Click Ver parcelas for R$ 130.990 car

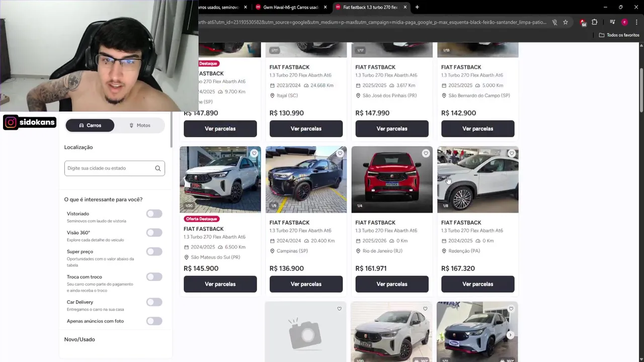pos(306,129)
